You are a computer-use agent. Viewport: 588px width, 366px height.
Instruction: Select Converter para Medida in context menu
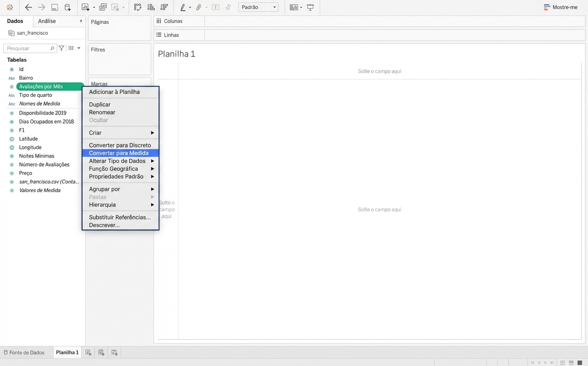tap(119, 153)
